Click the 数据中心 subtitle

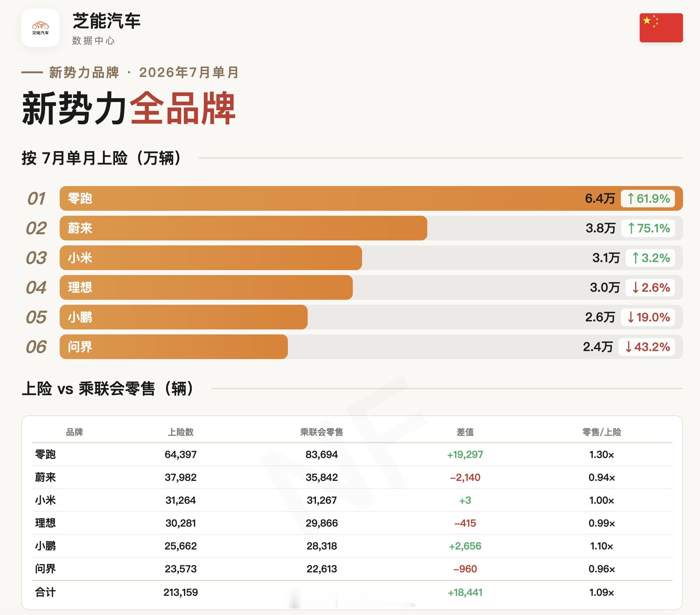click(x=93, y=41)
